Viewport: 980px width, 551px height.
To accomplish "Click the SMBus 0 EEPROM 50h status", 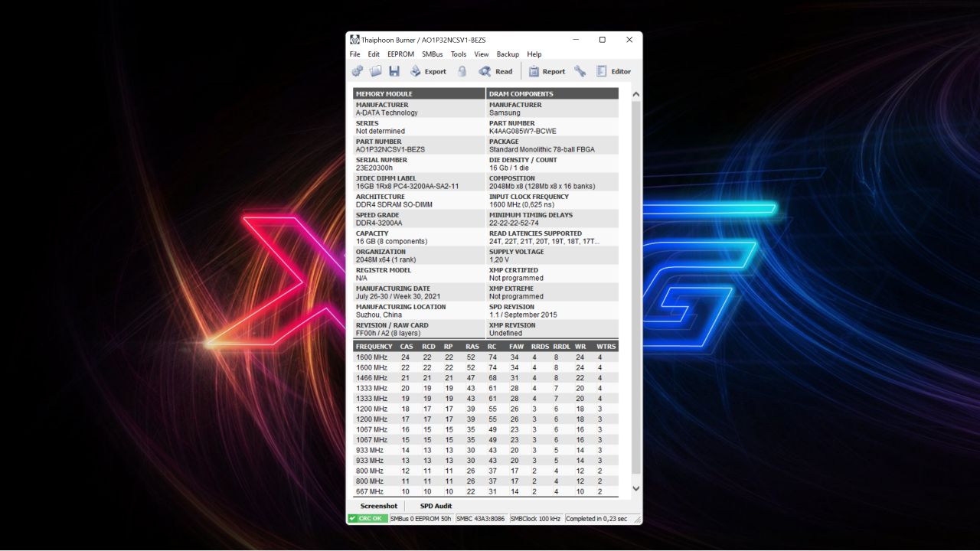I will 421,519.
